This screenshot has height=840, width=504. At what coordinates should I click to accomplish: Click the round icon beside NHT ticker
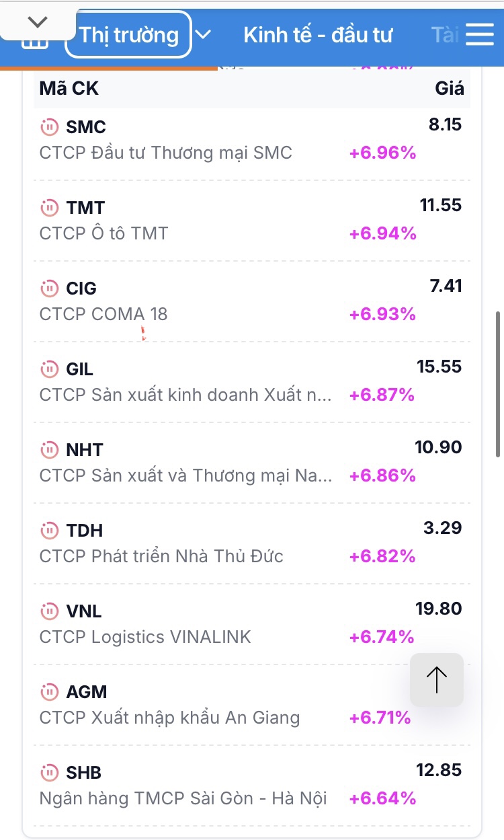click(49, 450)
